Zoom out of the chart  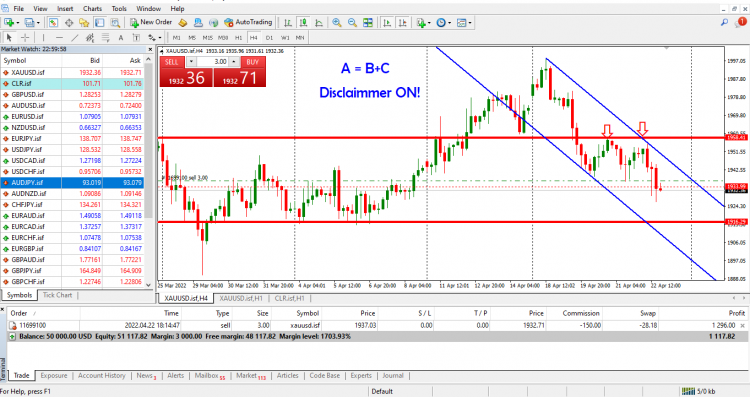click(353, 22)
